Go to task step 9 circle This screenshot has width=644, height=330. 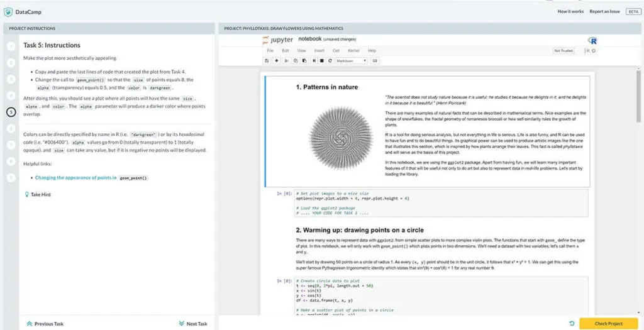click(x=11, y=177)
